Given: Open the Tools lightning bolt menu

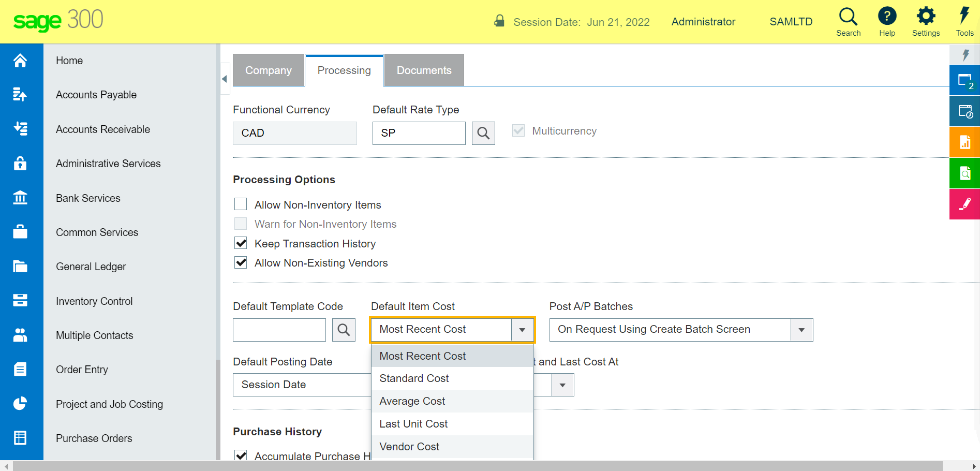Looking at the screenshot, I should pos(964,17).
